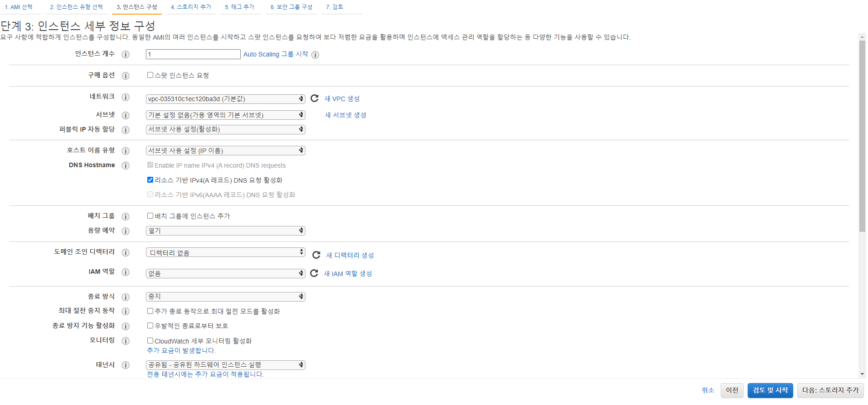Click the info icon next to 인스턴스 개수

[126, 54]
